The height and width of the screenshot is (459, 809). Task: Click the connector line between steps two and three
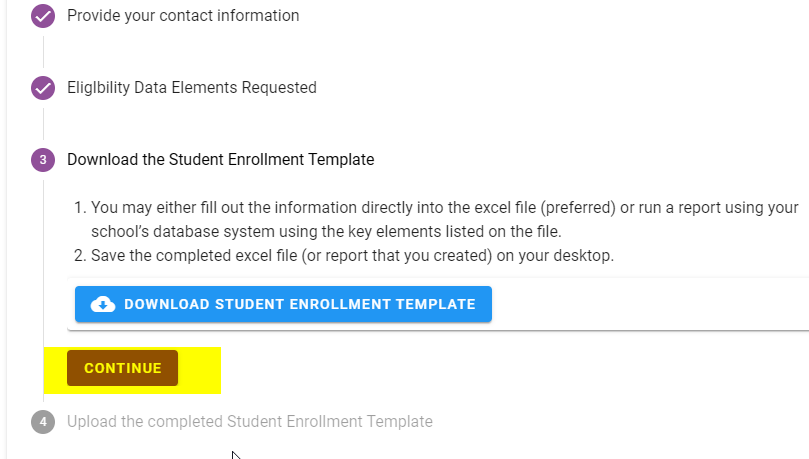point(43,124)
